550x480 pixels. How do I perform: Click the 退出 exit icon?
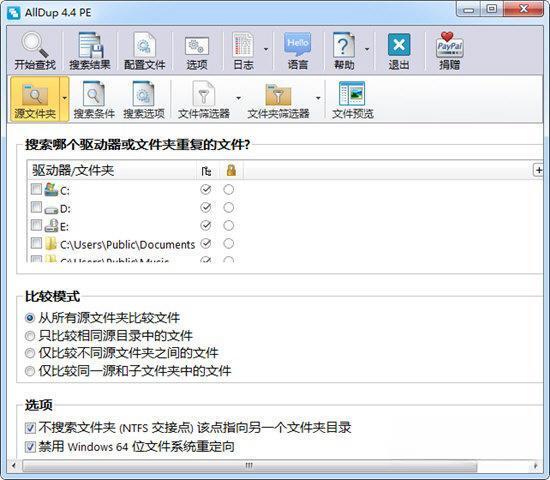(399, 45)
